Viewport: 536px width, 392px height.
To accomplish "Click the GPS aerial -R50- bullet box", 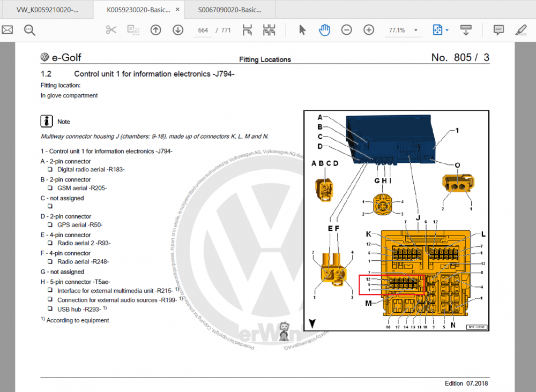I will coord(50,225).
